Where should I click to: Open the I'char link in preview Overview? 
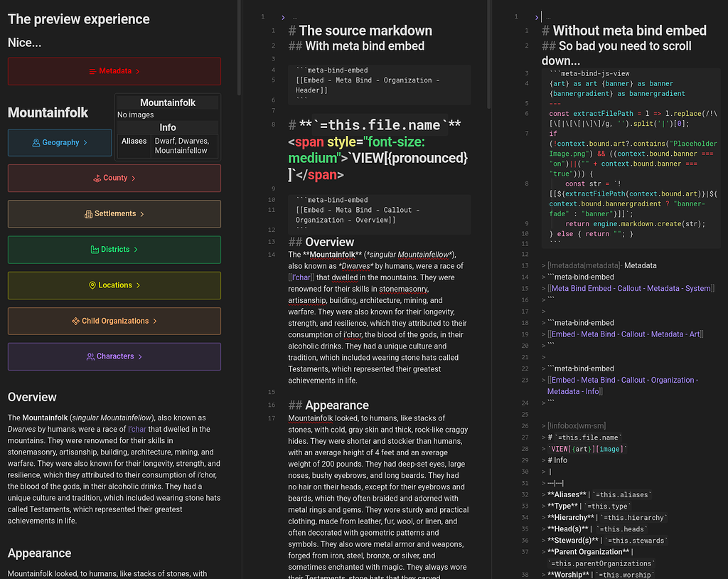tap(137, 429)
